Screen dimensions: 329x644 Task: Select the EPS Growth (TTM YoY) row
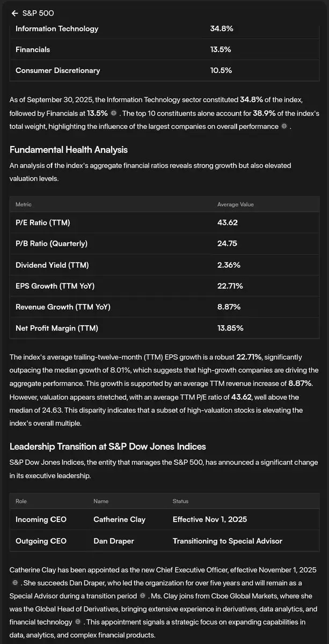tap(164, 286)
